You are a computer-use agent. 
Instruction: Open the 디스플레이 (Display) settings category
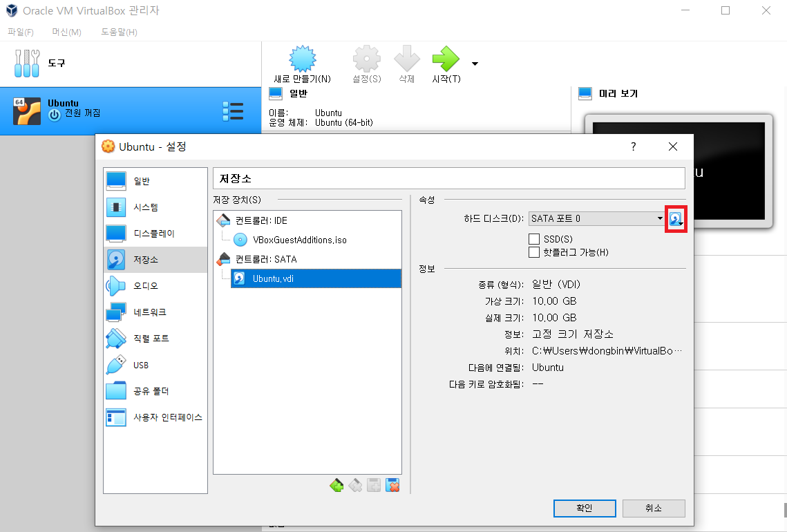[x=155, y=234]
